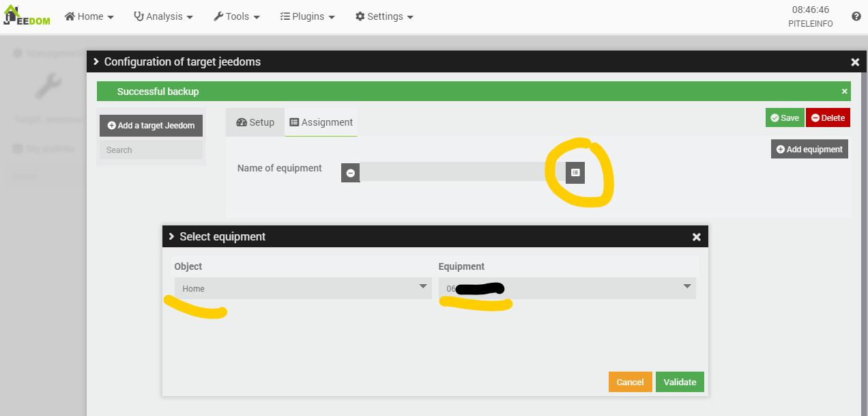
Task: Click the Add equipment button
Action: (x=809, y=149)
